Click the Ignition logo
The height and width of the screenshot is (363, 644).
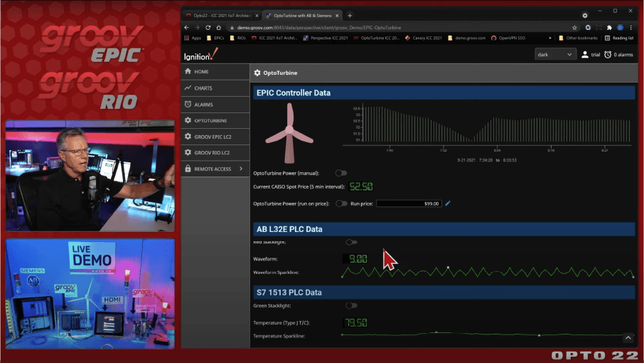click(201, 55)
